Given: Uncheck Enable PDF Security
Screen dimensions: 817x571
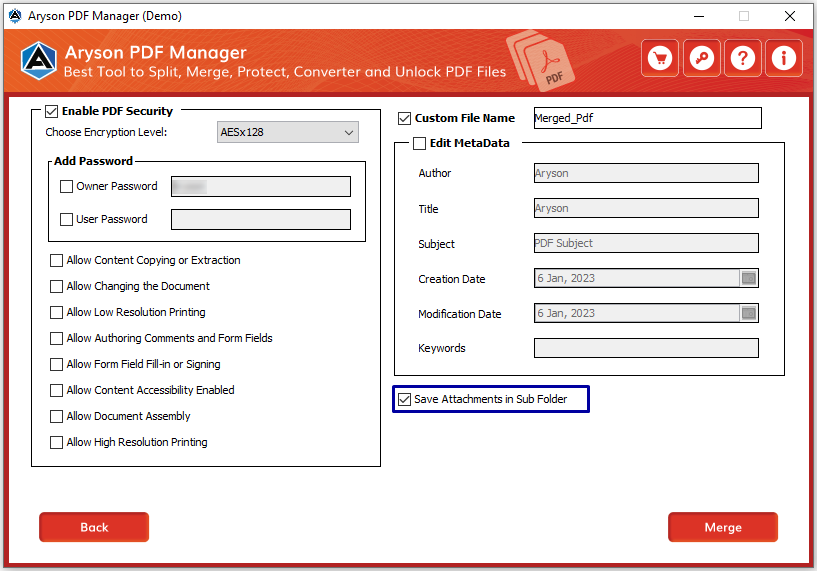Looking at the screenshot, I should [x=52, y=111].
